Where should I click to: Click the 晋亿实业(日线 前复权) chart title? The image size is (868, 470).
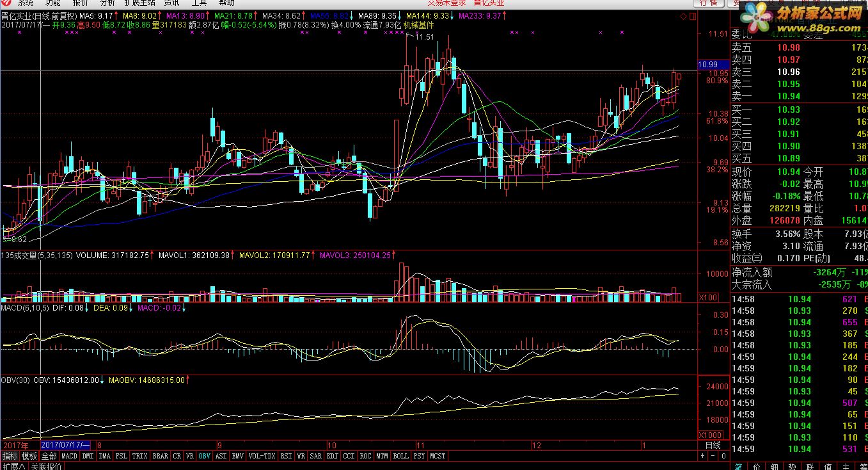point(39,15)
